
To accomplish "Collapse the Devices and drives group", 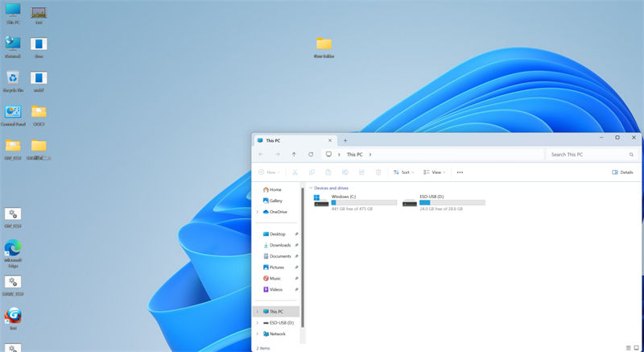I will 311,188.
